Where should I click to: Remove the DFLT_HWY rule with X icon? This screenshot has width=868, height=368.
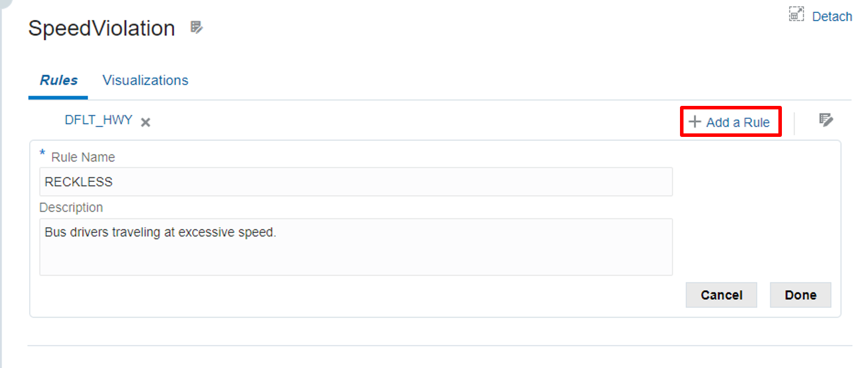coord(146,122)
